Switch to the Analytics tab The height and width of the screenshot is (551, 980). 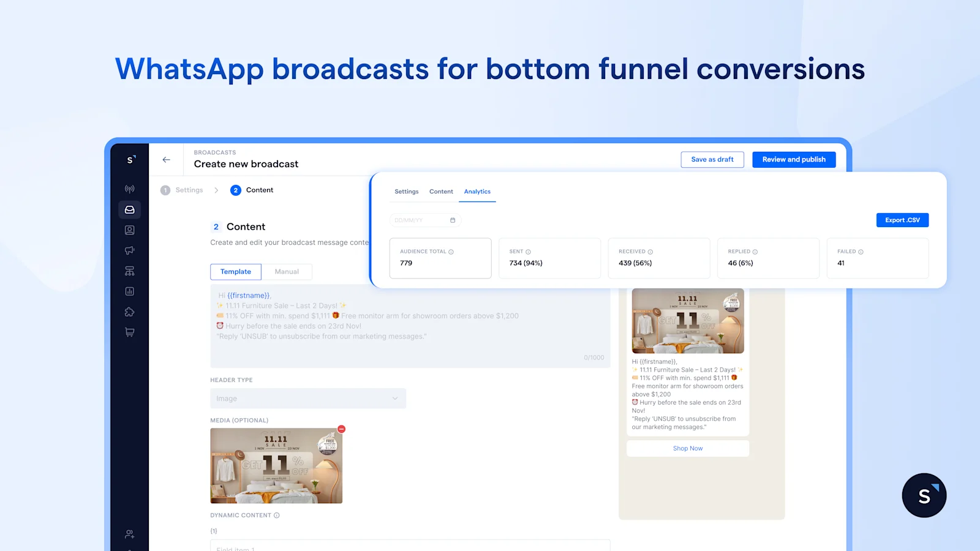pos(477,191)
